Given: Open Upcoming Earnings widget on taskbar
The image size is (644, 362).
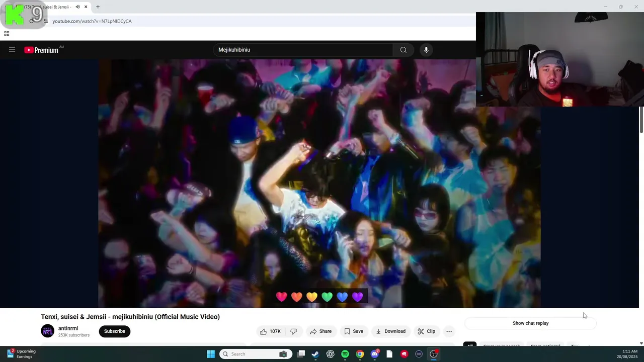Looking at the screenshot, I should click(21, 354).
